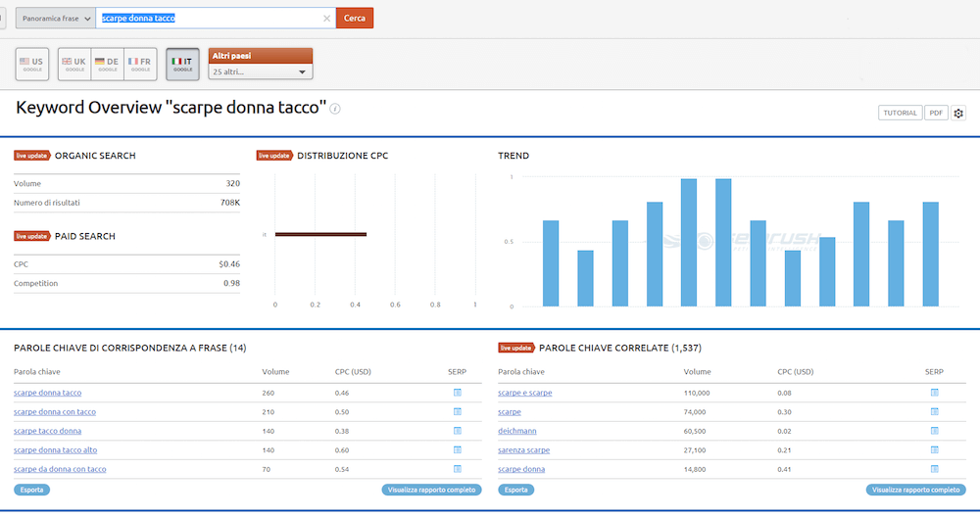Click the Numero di risultati value 708K

[x=230, y=203]
